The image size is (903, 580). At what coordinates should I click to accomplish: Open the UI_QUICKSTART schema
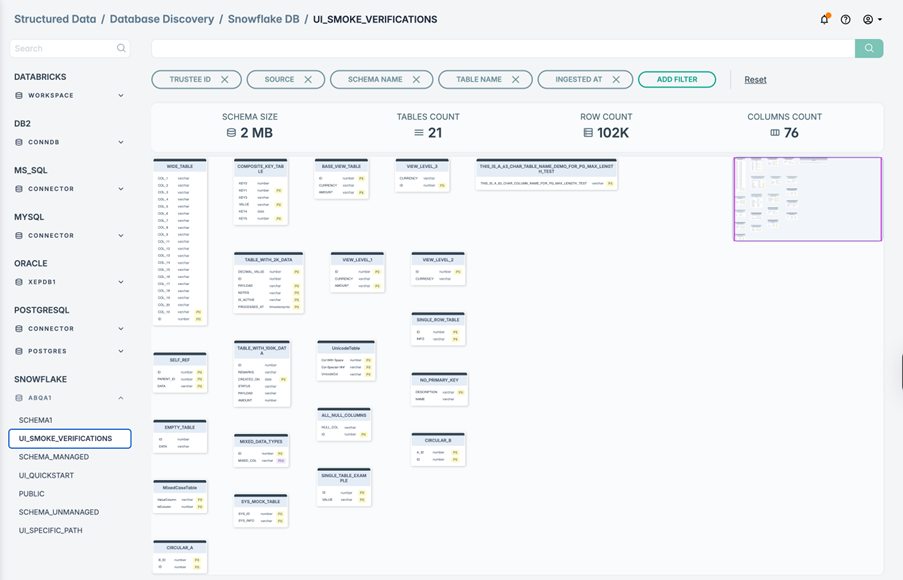[46, 475]
